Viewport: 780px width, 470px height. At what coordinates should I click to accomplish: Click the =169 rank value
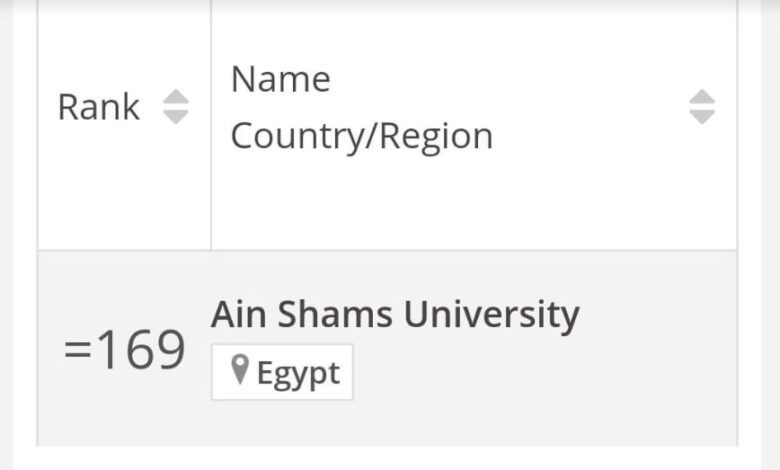(x=125, y=350)
